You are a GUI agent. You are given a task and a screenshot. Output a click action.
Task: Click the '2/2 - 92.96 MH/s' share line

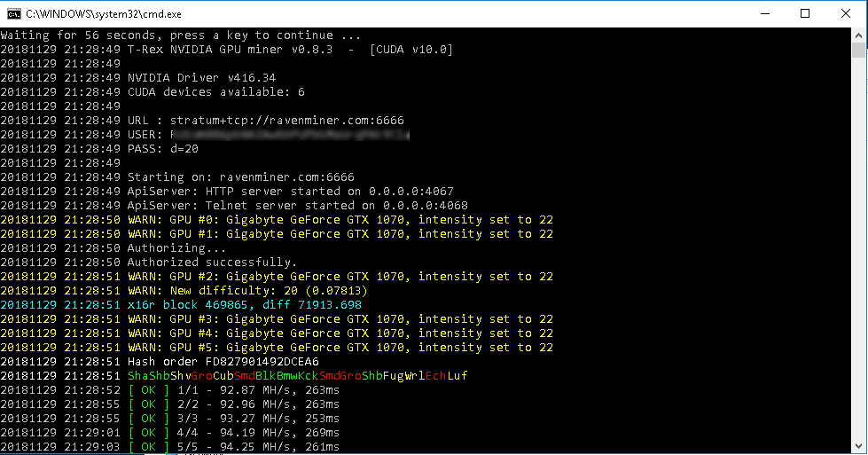[x=170, y=404]
